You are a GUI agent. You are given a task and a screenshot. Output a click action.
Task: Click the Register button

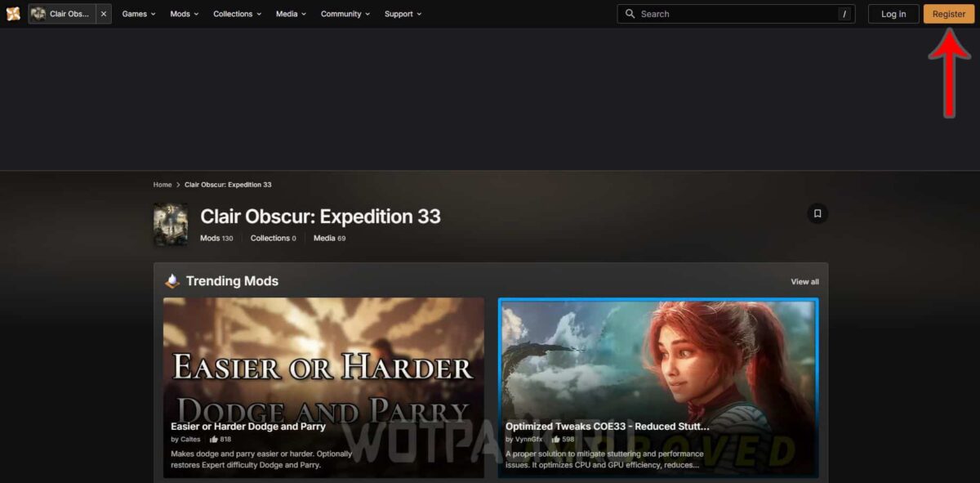pyautogui.click(x=949, y=14)
